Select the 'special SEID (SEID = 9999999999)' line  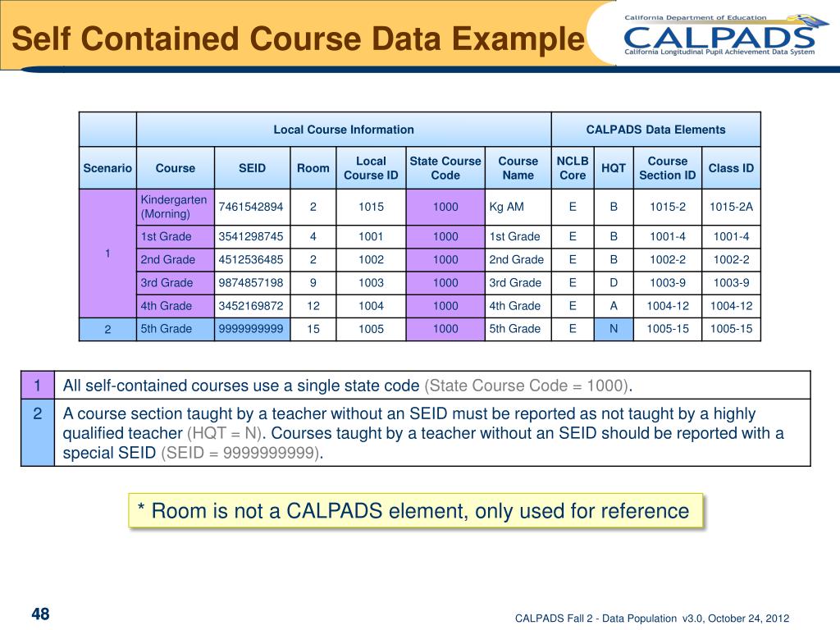point(193,453)
